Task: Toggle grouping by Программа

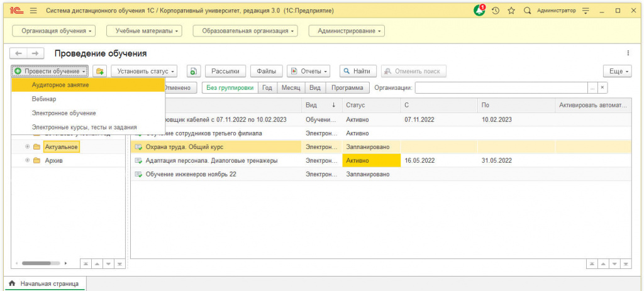Action: coord(347,88)
